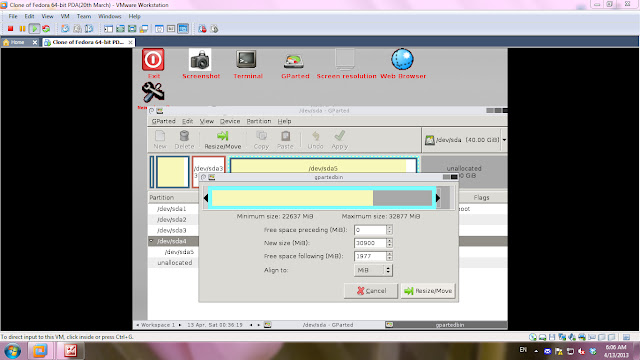
Task: Open VMware Workstation from the taskbar
Action: (x=40, y=351)
